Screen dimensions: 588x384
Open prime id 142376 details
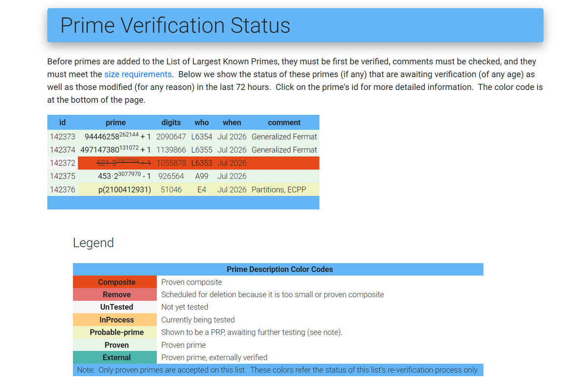[x=63, y=190]
